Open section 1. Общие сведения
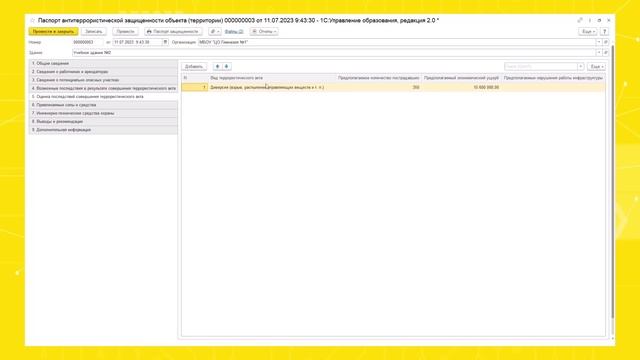This screenshot has width=640, height=360. point(103,63)
